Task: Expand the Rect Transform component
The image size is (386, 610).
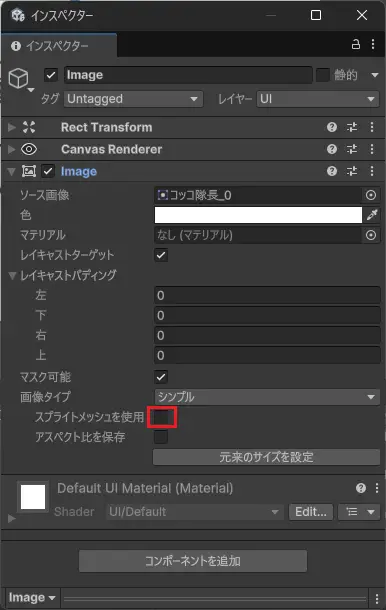Action: pos(12,127)
